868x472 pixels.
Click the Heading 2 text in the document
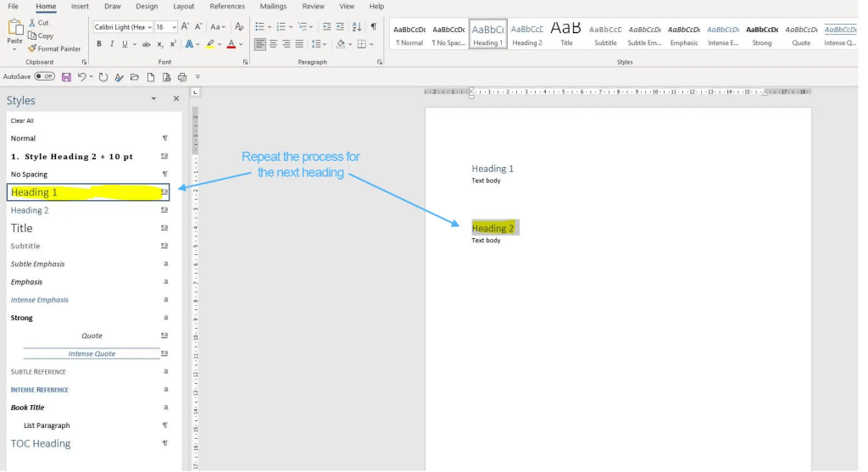coord(492,228)
